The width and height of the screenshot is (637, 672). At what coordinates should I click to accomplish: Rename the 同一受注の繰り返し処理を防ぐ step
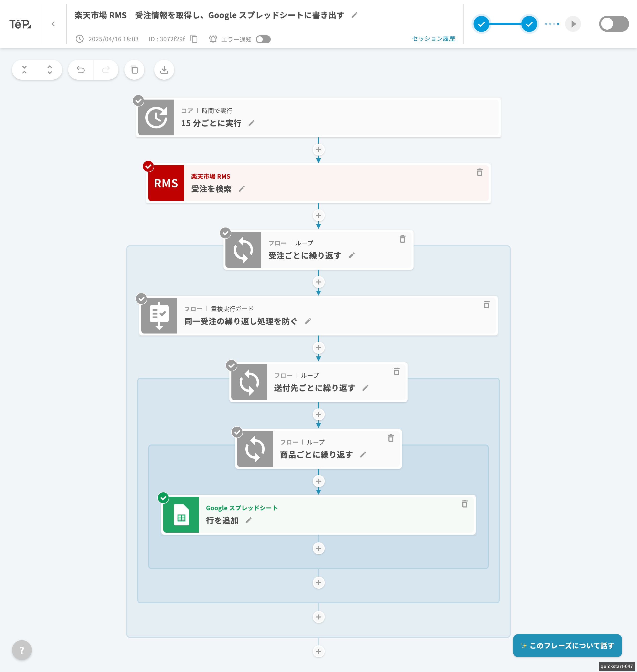[308, 321]
